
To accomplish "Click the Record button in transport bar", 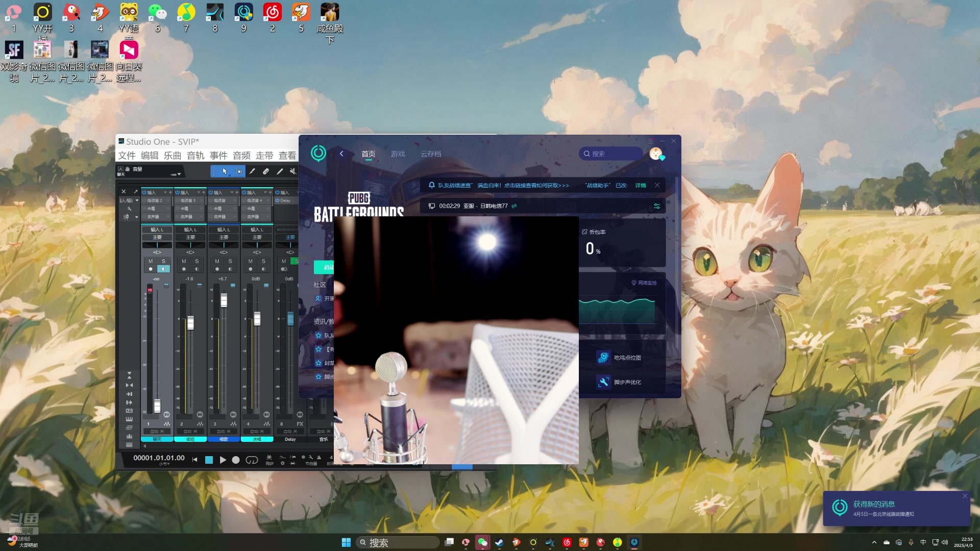I will point(236,460).
